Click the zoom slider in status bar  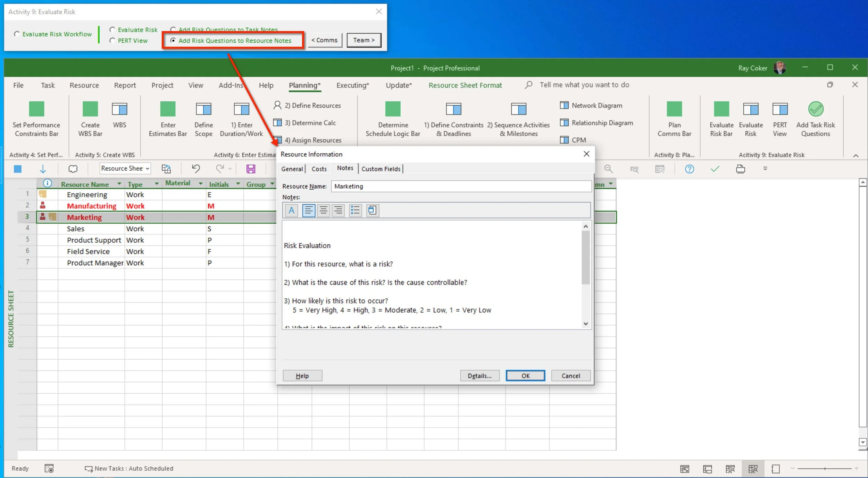(x=824, y=469)
